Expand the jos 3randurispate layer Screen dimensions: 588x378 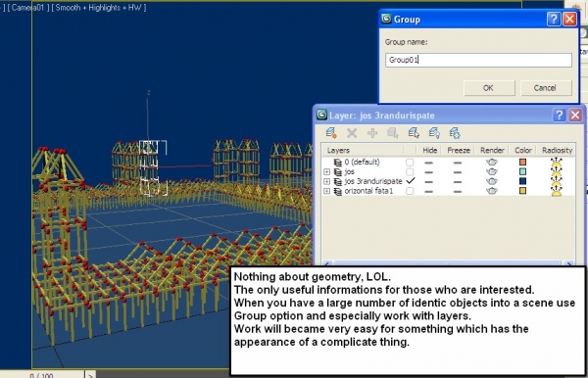(326, 182)
